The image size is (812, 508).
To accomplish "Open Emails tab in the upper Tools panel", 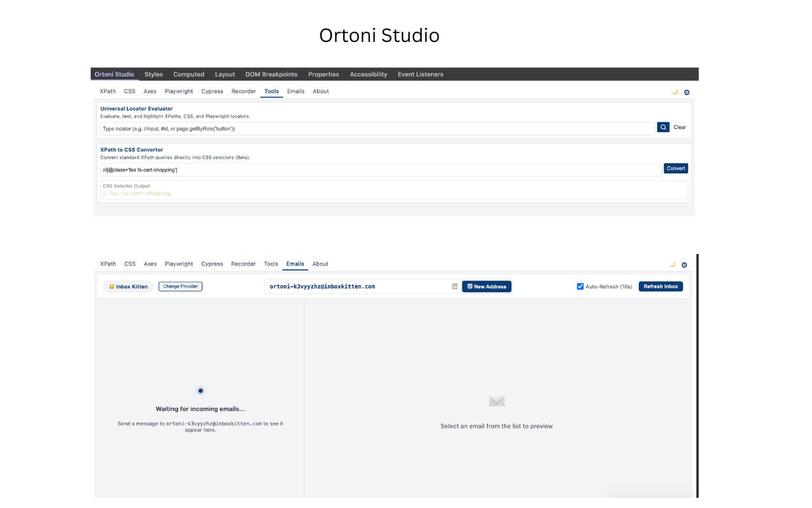I will (296, 91).
